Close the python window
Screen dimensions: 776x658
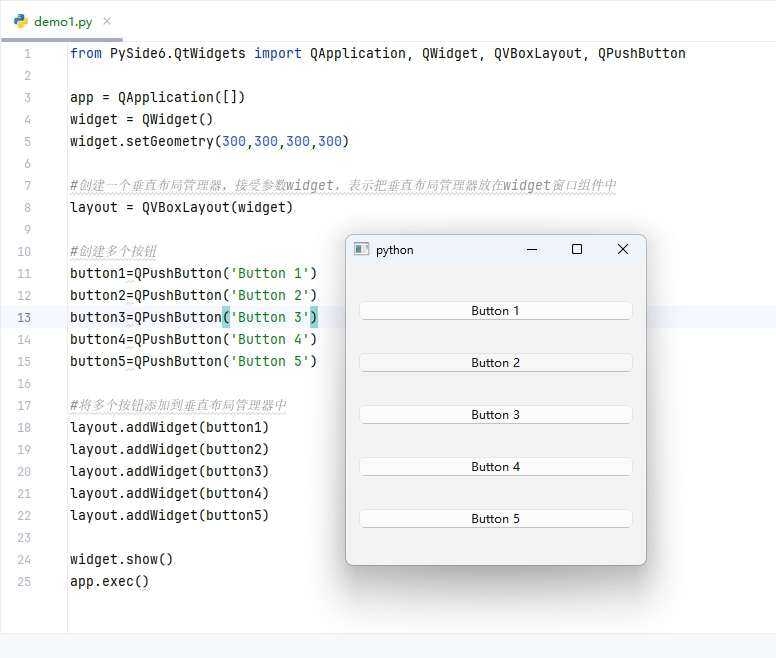[622, 250]
